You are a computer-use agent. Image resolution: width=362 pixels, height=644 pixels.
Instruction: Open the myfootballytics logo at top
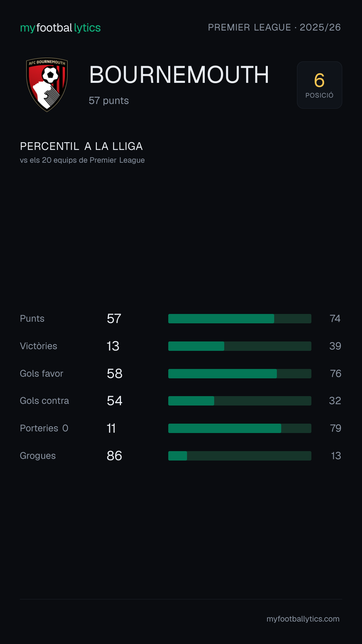click(x=60, y=28)
